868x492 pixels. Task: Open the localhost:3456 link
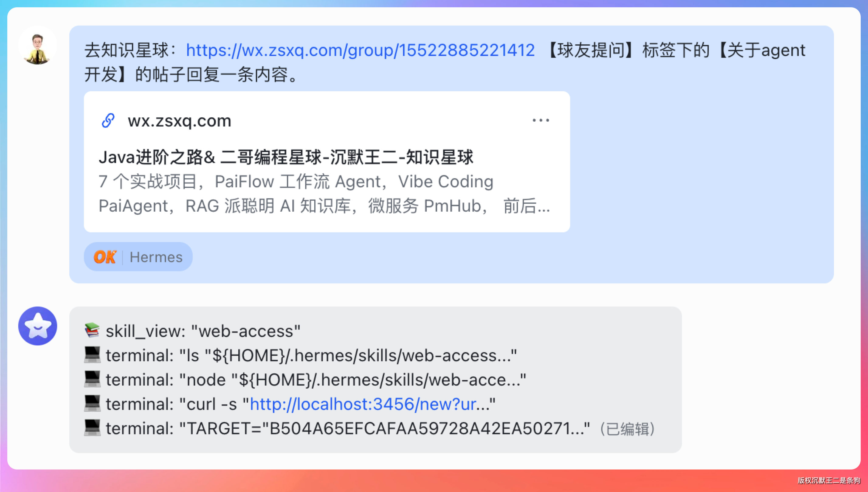point(363,404)
